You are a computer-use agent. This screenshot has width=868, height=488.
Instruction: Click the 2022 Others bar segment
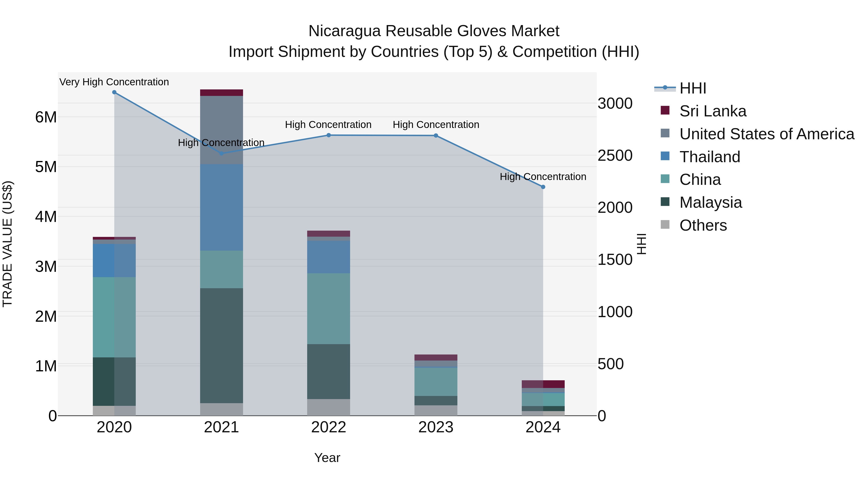(x=329, y=408)
